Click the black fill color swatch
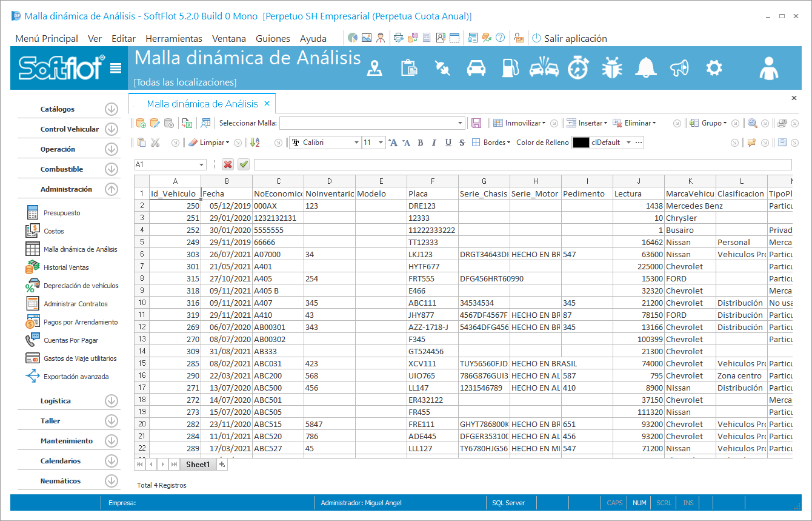 tap(581, 143)
